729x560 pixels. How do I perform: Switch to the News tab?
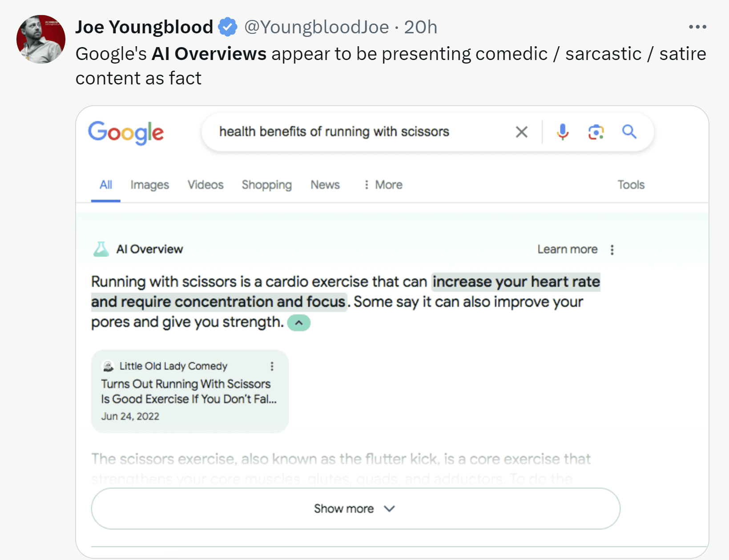tap(325, 184)
